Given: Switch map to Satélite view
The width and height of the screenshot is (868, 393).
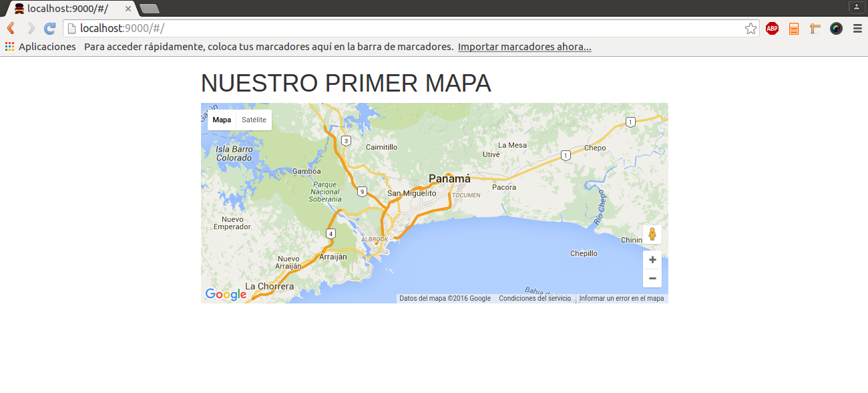Looking at the screenshot, I should tap(254, 120).
